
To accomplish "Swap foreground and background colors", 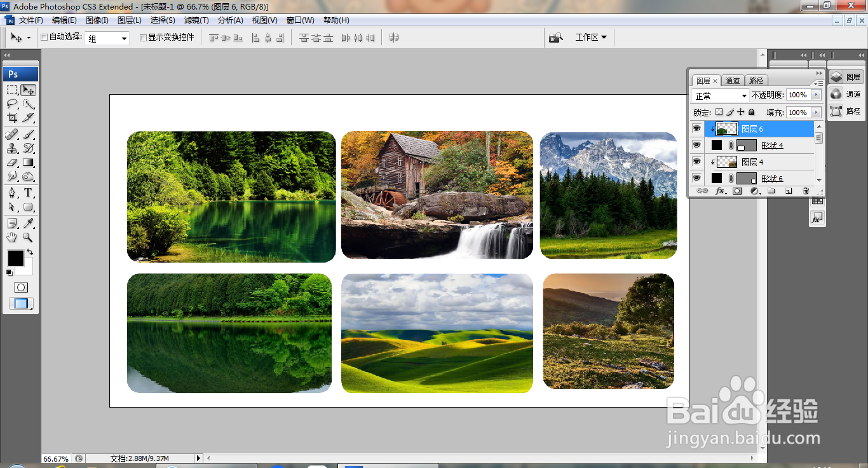I will coord(29,252).
